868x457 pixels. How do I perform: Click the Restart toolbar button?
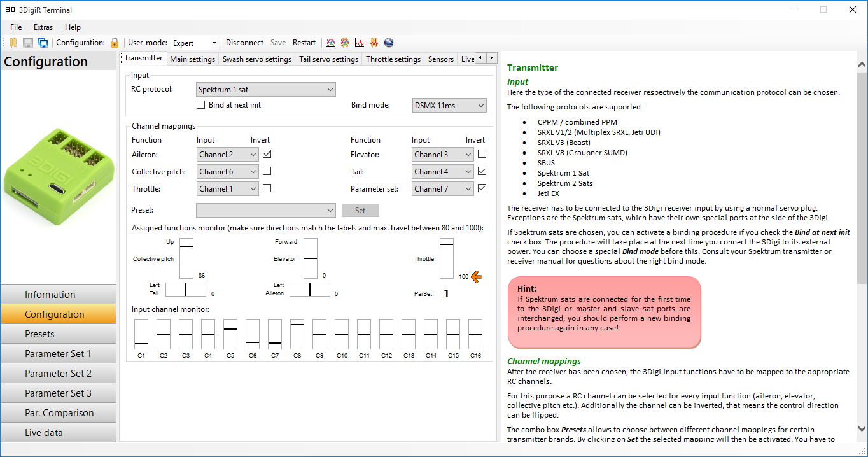tap(304, 43)
